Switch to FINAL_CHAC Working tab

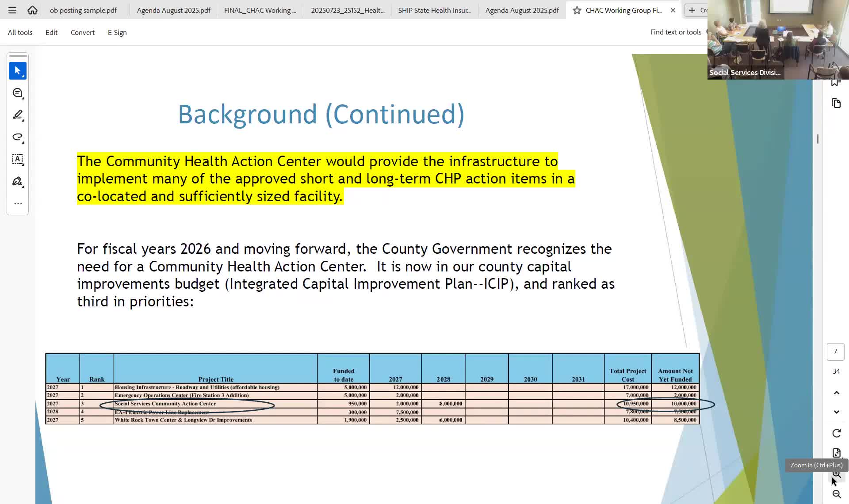[x=260, y=10]
